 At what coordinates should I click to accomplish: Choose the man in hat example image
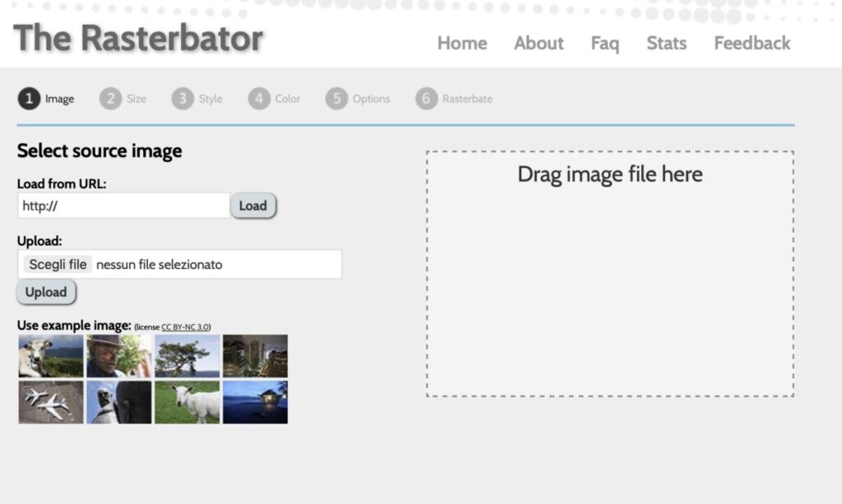119,355
